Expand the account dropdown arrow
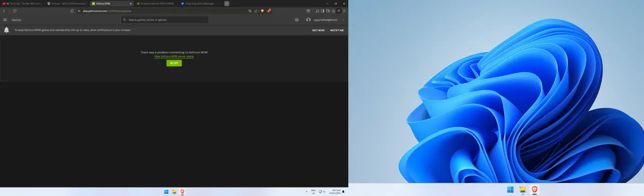The image size is (644, 196). [x=343, y=20]
